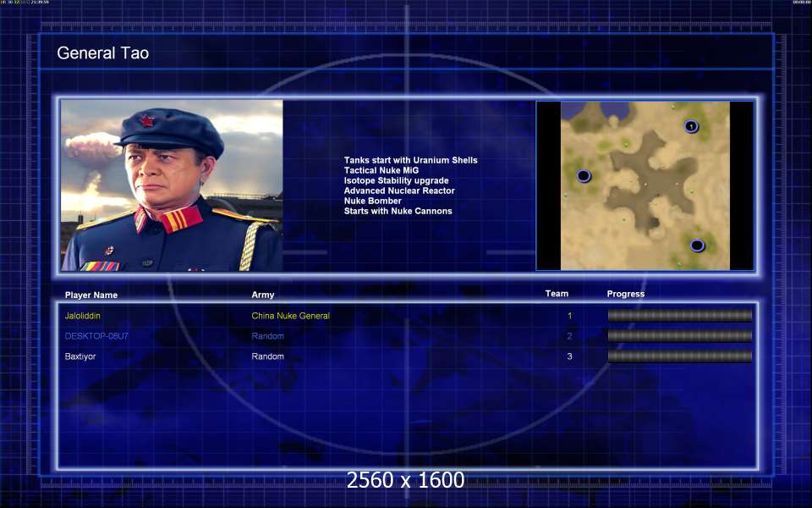
Task: Select player name Jaloliddin
Action: pyautogui.click(x=83, y=316)
